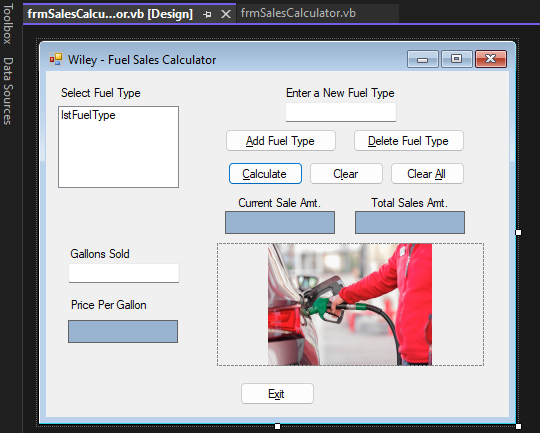Click the right-edge form sizing handle
This screenshot has width=540, height=433.
(x=518, y=233)
